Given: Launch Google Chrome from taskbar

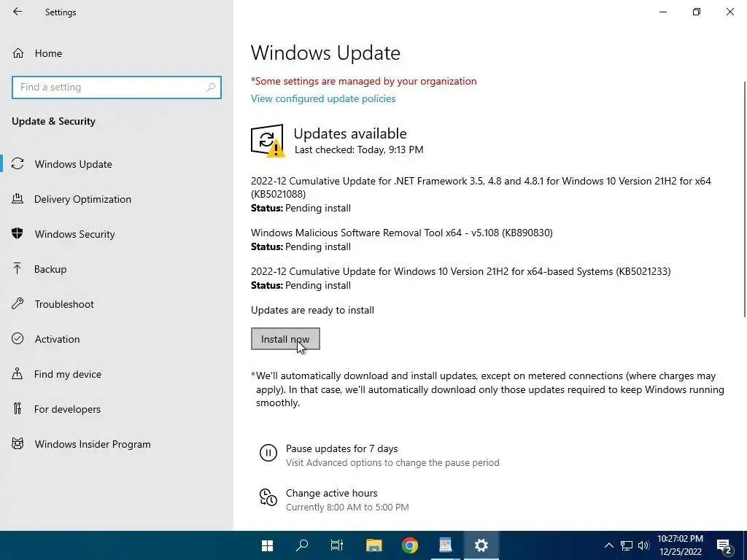Looking at the screenshot, I should click(x=410, y=545).
